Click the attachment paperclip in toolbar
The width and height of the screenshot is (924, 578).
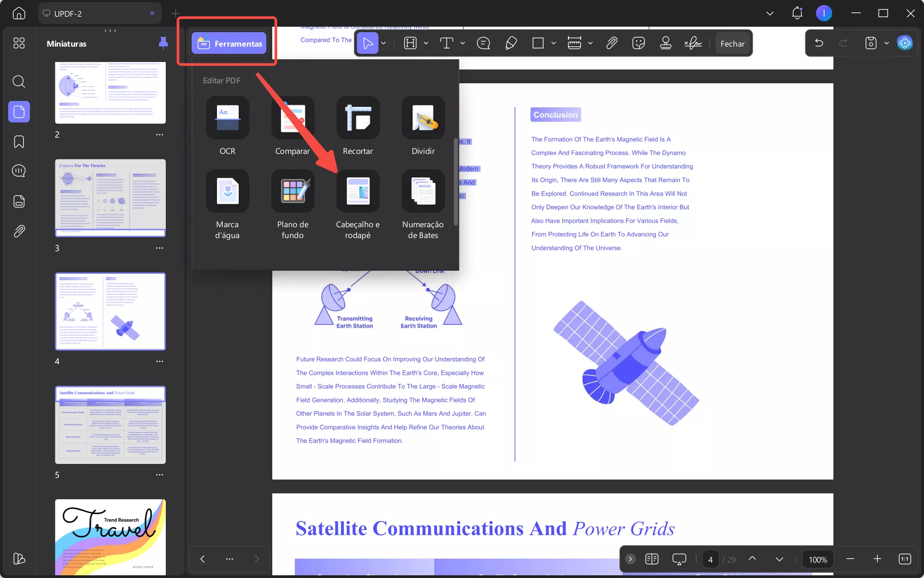pyautogui.click(x=611, y=43)
